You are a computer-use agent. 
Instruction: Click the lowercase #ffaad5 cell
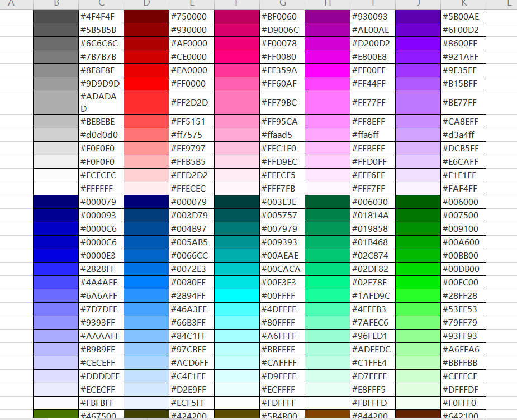282,135
